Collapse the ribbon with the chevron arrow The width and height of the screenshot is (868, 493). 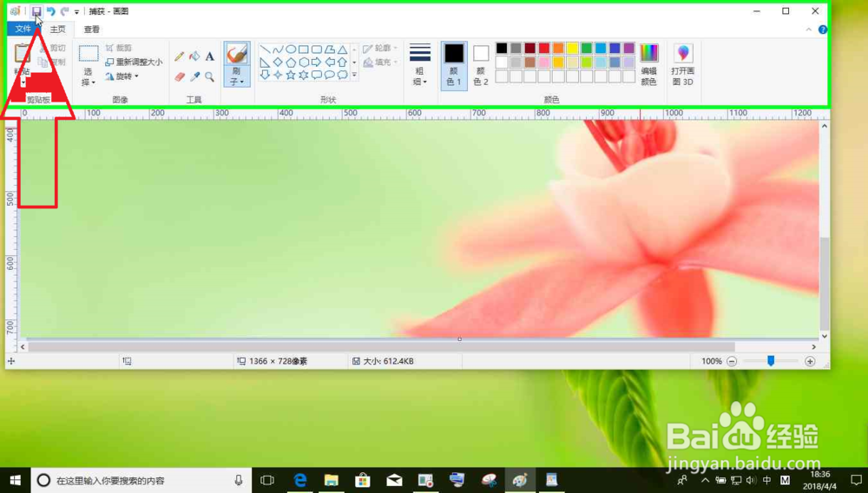click(x=809, y=30)
